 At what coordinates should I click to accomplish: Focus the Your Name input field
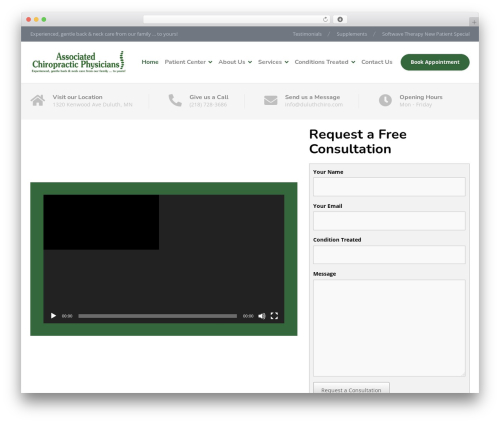click(x=389, y=187)
